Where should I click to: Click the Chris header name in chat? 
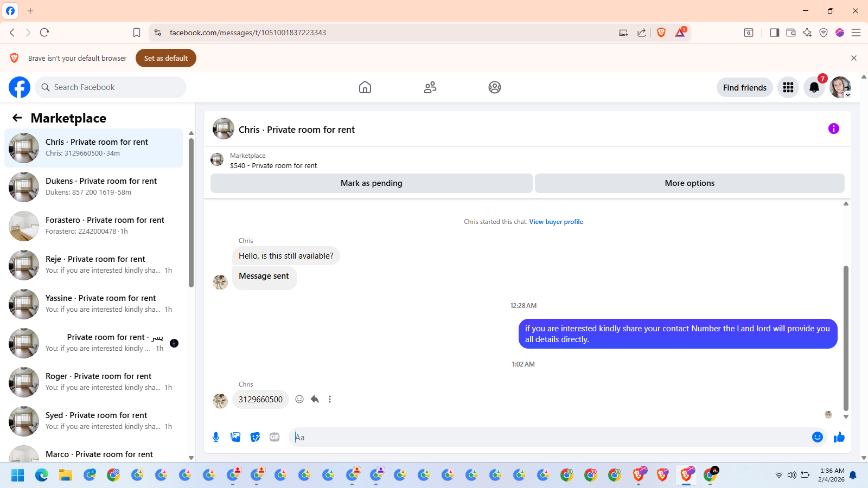click(297, 130)
